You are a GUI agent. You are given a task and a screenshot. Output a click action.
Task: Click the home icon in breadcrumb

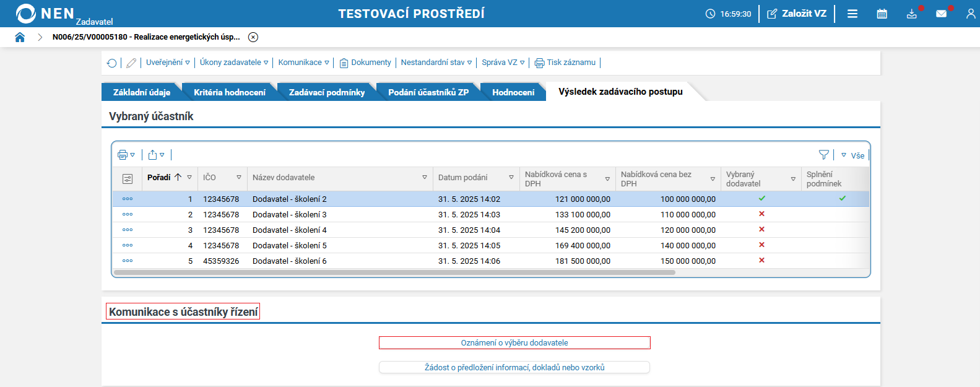pos(20,37)
